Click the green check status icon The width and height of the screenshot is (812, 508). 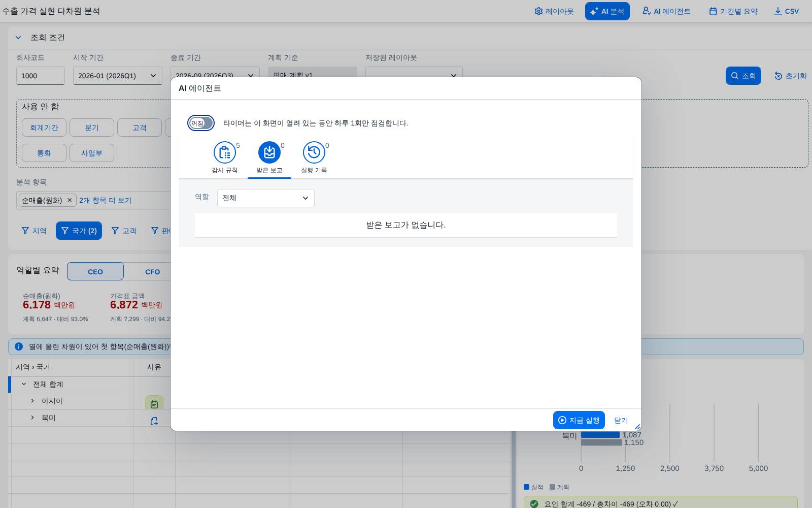point(534,504)
